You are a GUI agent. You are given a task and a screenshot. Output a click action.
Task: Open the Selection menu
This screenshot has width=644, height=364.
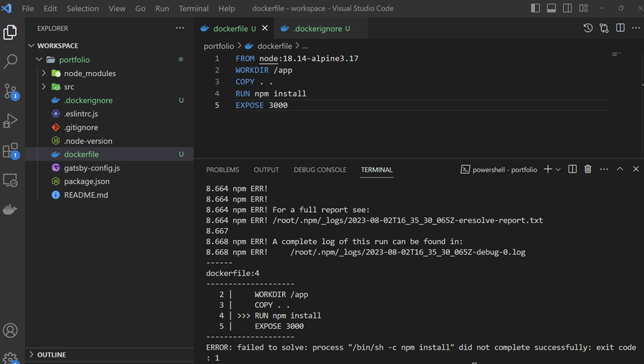[x=83, y=8]
